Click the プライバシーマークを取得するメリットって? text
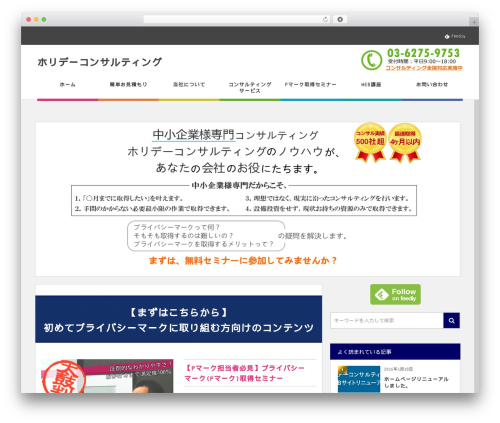This screenshot has width=500, height=423. tap(204, 244)
